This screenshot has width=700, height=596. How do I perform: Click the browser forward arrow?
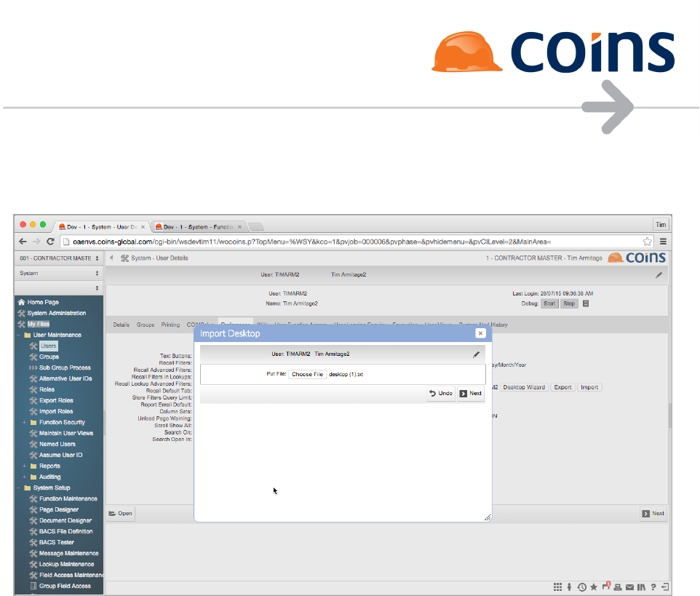(x=36, y=242)
